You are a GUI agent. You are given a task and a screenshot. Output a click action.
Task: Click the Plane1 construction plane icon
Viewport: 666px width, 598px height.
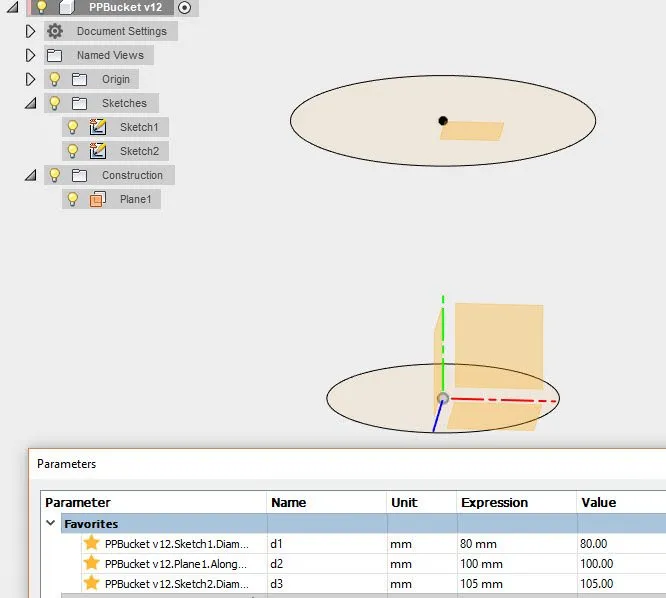click(98, 199)
